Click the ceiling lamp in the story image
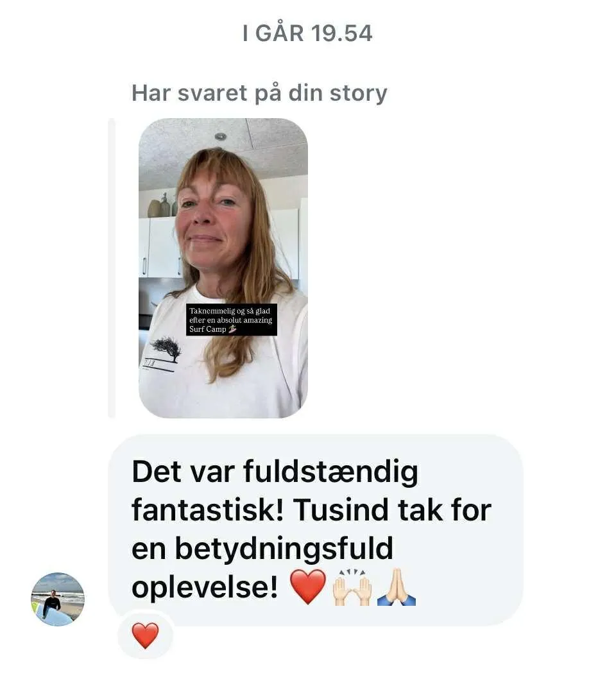The image size is (616, 688). (221, 137)
